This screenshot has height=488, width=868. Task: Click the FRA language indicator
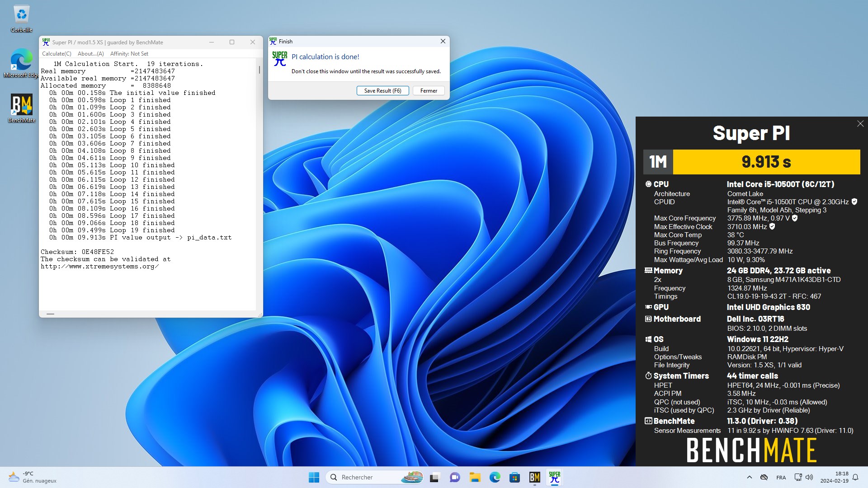pyautogui.click(x=781, y=478)
